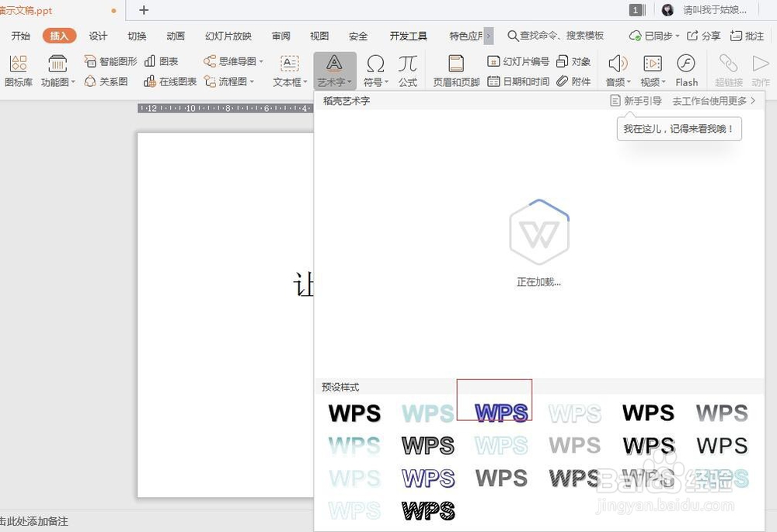Click the notes area (单击此处添加备注)

tap(33, 521)
